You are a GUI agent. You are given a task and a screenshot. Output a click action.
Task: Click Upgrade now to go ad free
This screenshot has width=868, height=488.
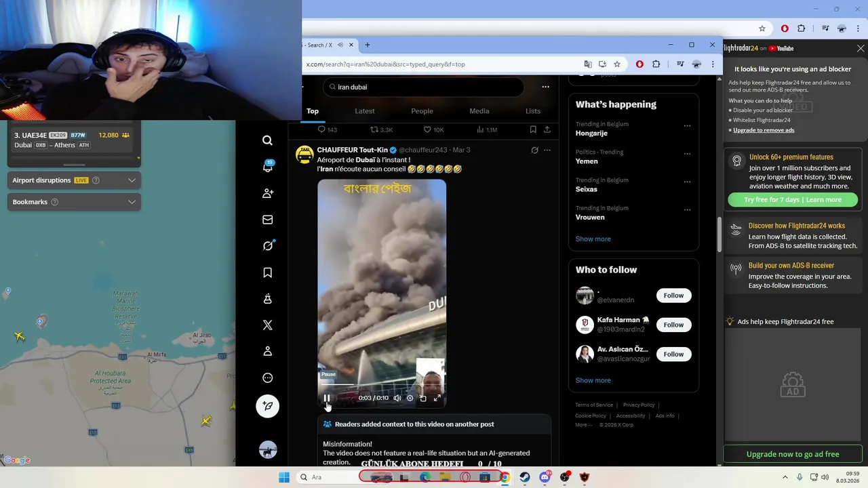click(793, 454)
